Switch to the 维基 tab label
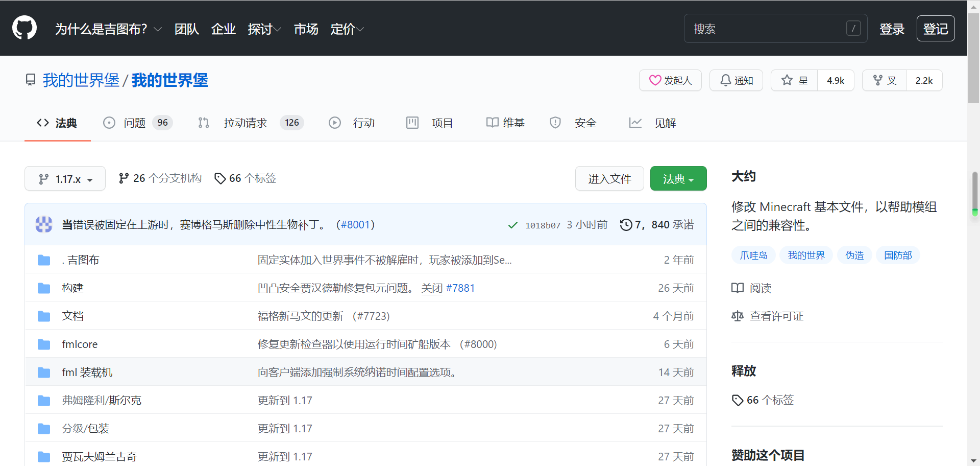Screen dimensions: 980x466 514,123
